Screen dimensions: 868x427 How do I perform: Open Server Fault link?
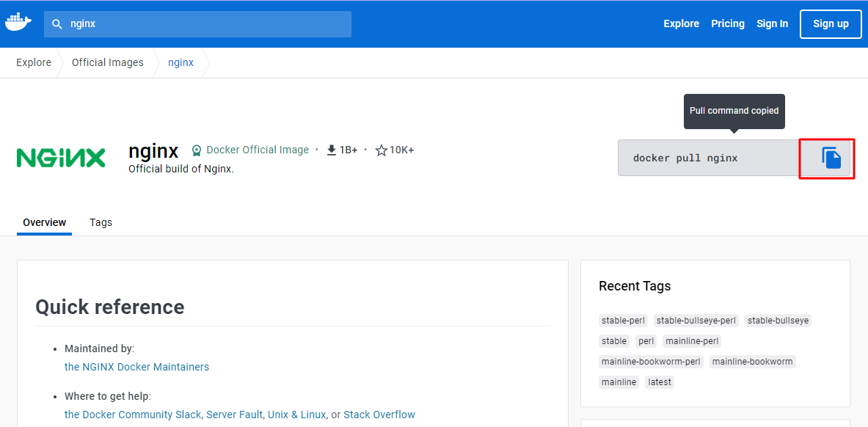coord(236,415)
